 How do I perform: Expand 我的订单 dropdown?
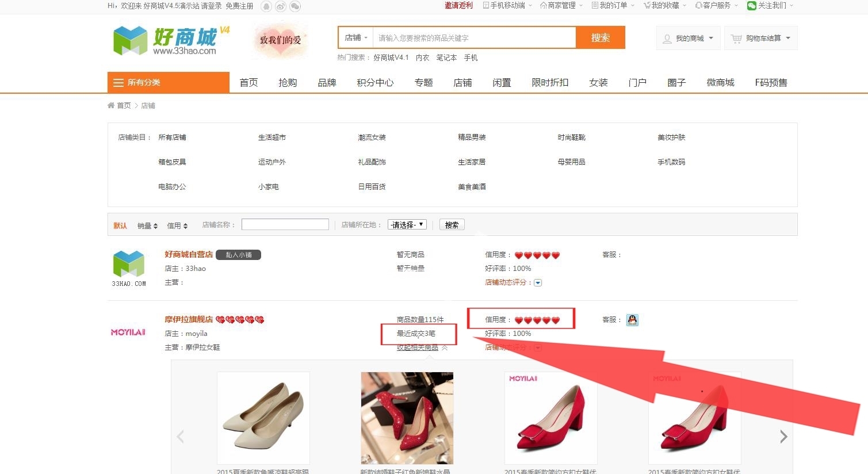coord(613,6)
